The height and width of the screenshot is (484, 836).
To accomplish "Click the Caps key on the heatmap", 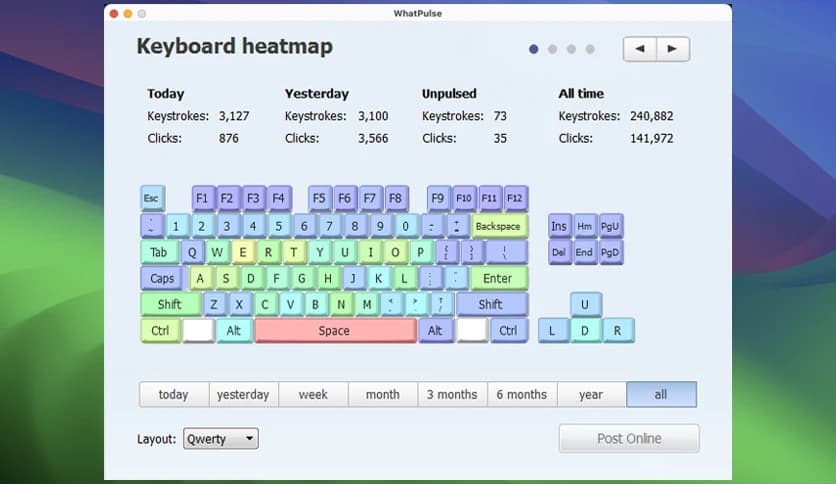I will (162, 279).
